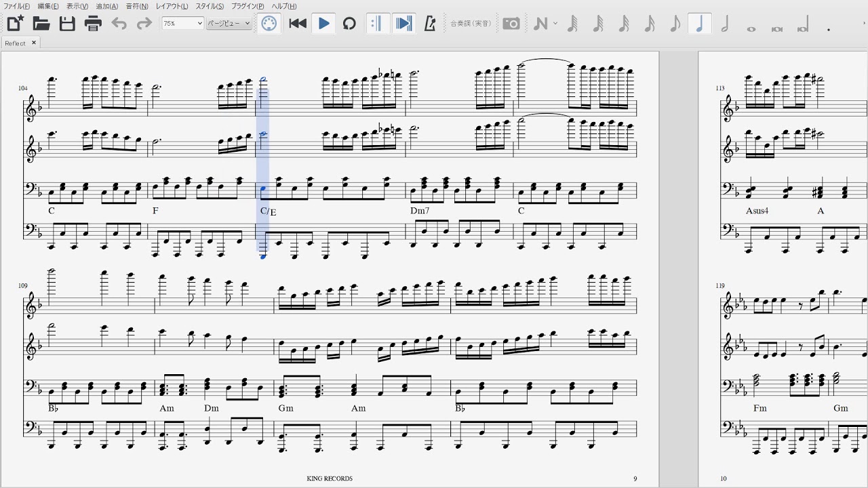Viewport: 868px width, 488px height.
Task: Open the ファイル(F) menu
Action: [x=16, y=6]
